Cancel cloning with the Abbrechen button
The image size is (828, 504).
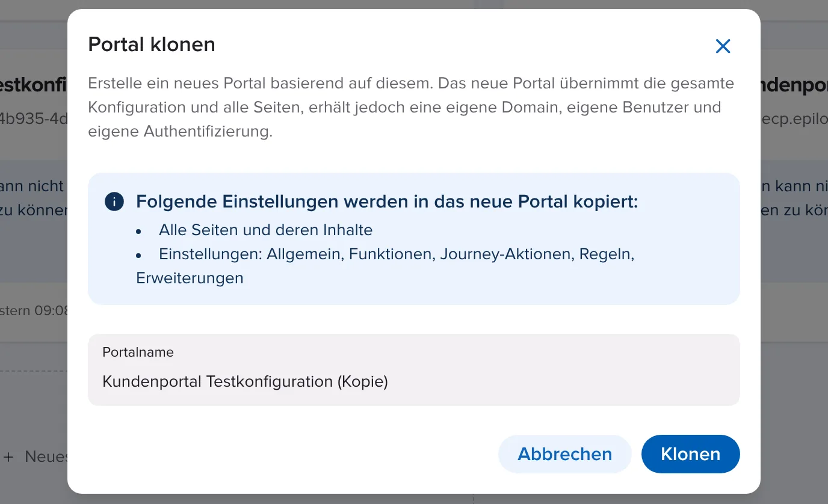point(564,454)
